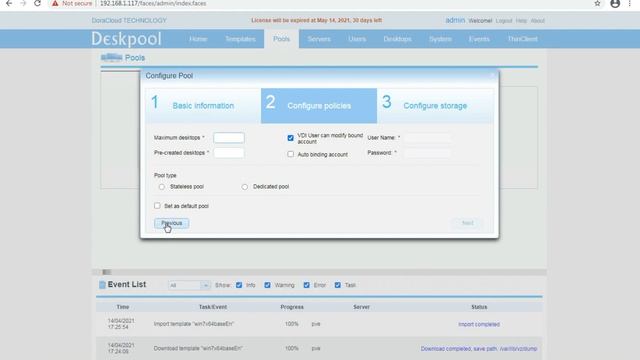Image resolution: width=640 pixels, height=360 pixels.
Task: Open the Users menu tab
Action: pyautogui.click(x=357, y=39)
